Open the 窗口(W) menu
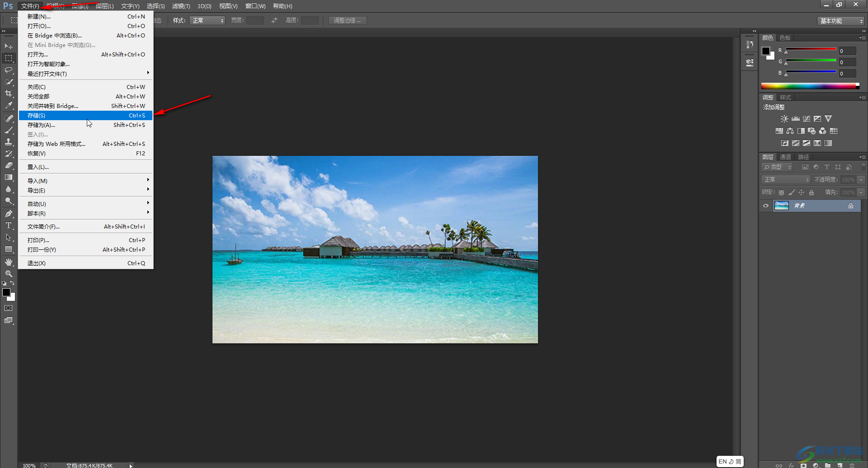Screen dimensions: 868x468 click(255, 6)
